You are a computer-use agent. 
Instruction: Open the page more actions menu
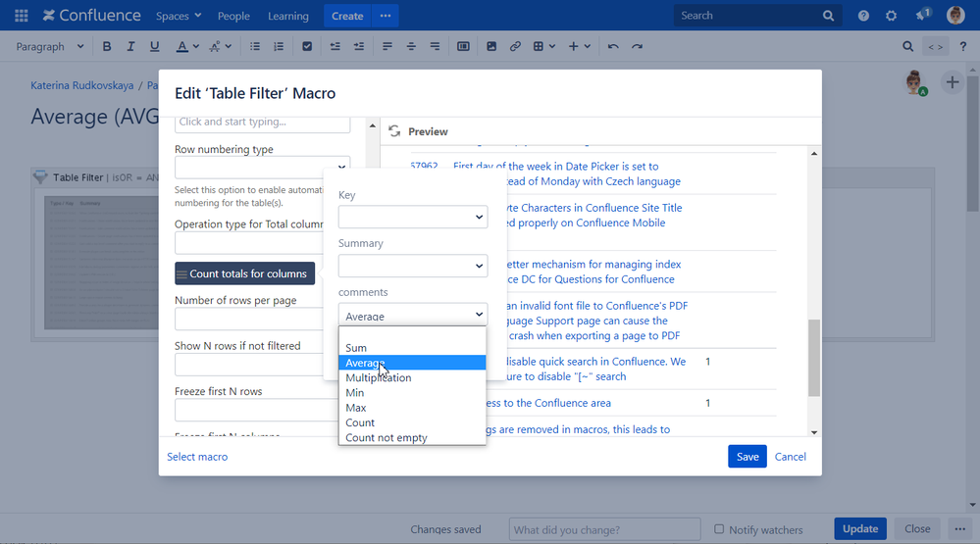pyautogui.click(x=960, y=528)
